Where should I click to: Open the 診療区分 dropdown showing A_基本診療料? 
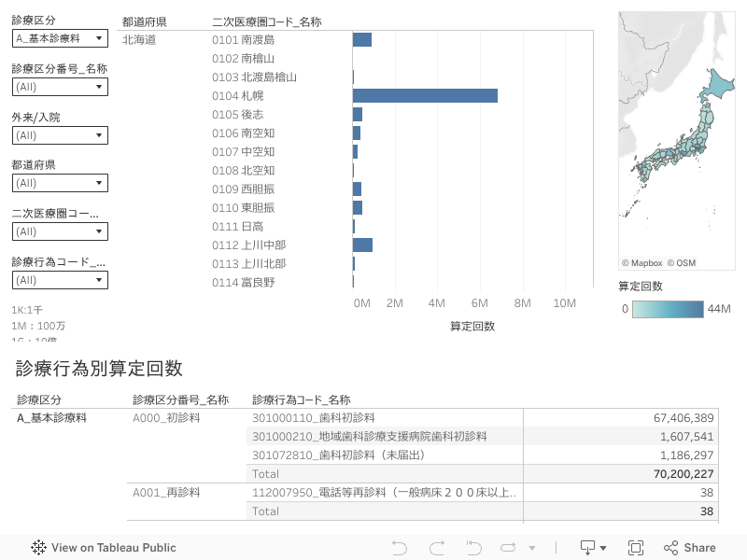60,38
